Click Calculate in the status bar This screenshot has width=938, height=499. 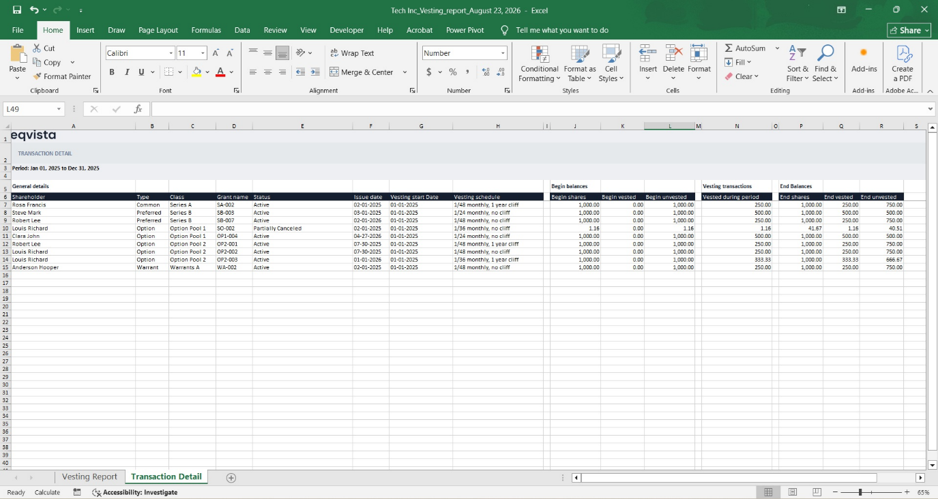coord(47,492)
